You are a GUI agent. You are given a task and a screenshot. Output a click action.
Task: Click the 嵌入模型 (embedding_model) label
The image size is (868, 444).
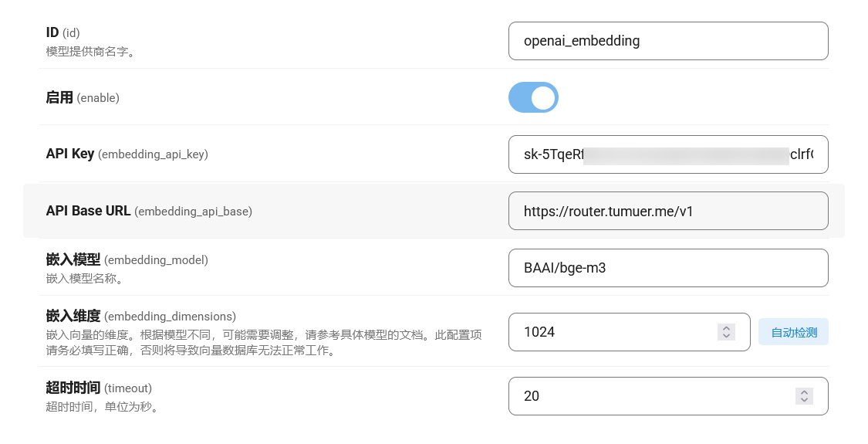pos(127,260)
